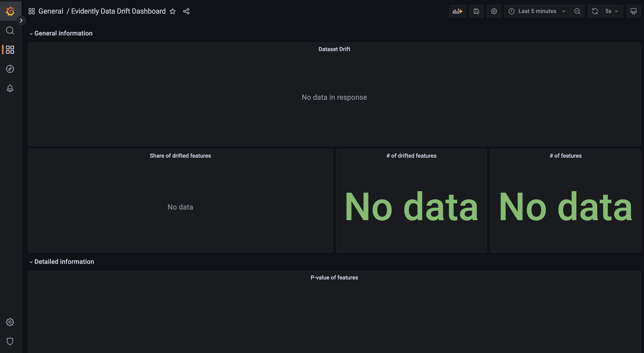Share the dashboard via share icon
Viewport: 644px width, 353px height.
click(186, 11)
